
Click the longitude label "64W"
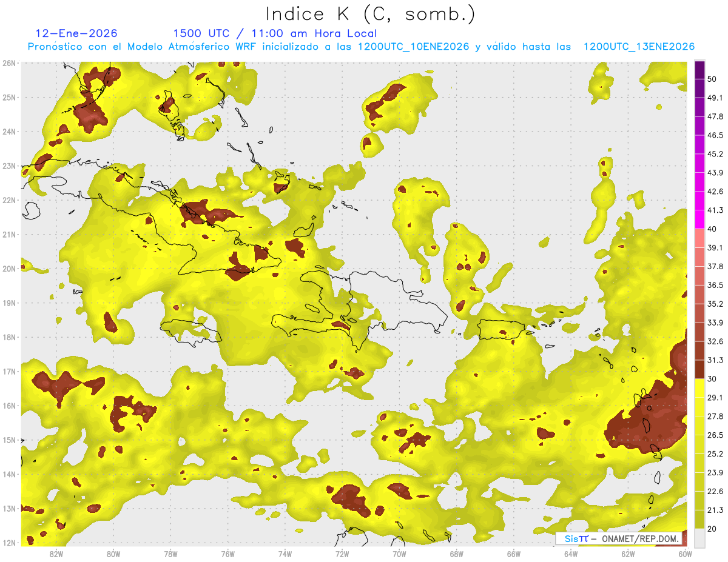click(571, 554)
